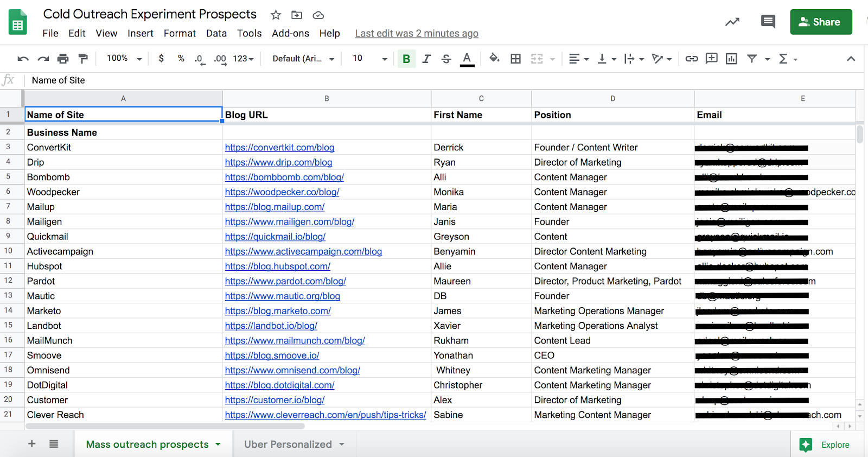Insert a link

coord(692,59)
